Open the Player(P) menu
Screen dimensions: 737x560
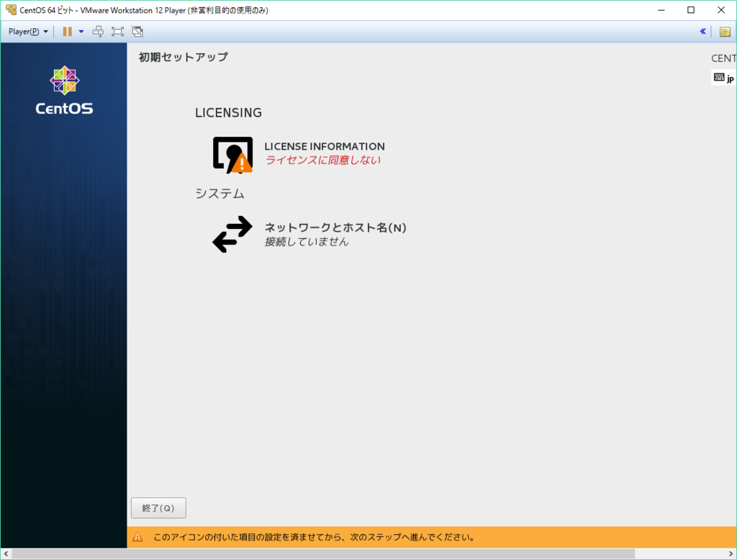(x=25, y=31)
